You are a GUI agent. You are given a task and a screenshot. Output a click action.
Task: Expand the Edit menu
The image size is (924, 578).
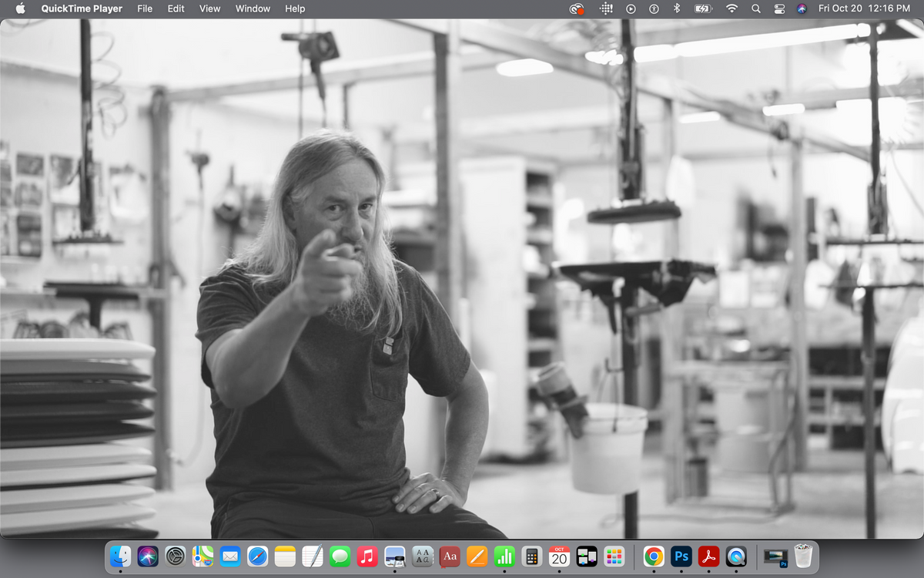tap(176, 8)
